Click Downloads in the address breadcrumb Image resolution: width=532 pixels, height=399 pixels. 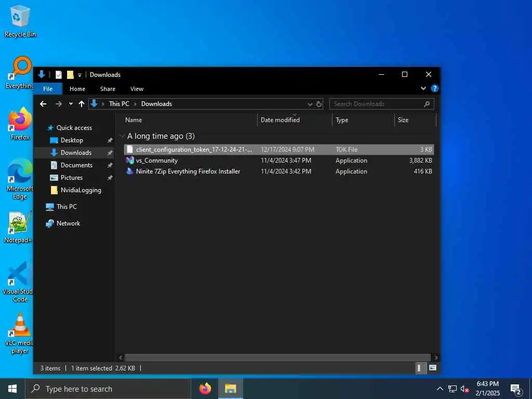point(156,104)
